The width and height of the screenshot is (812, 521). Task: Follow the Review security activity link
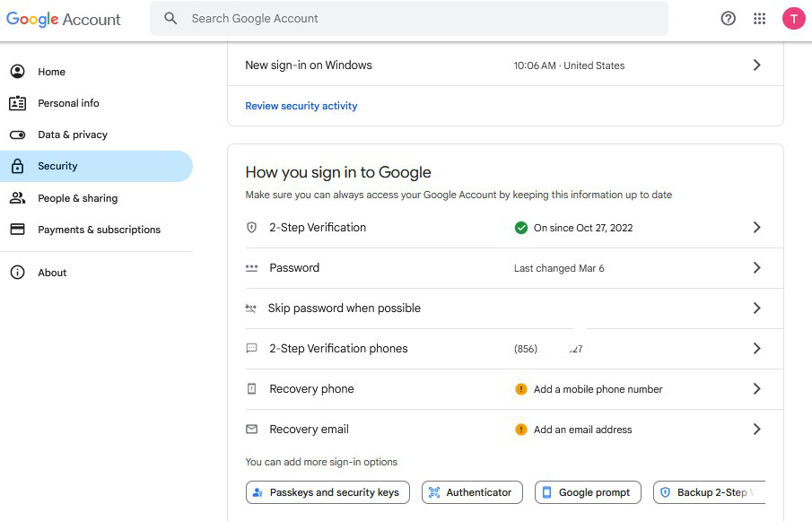click(x=301, y=106)
